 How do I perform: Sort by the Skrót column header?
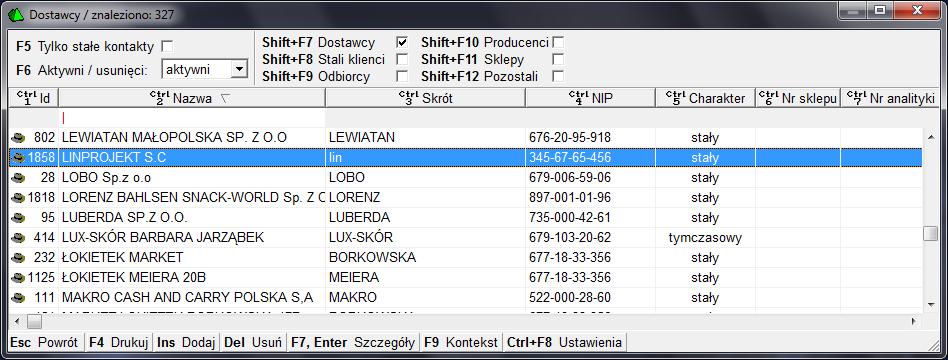click(x=425, y=98)
